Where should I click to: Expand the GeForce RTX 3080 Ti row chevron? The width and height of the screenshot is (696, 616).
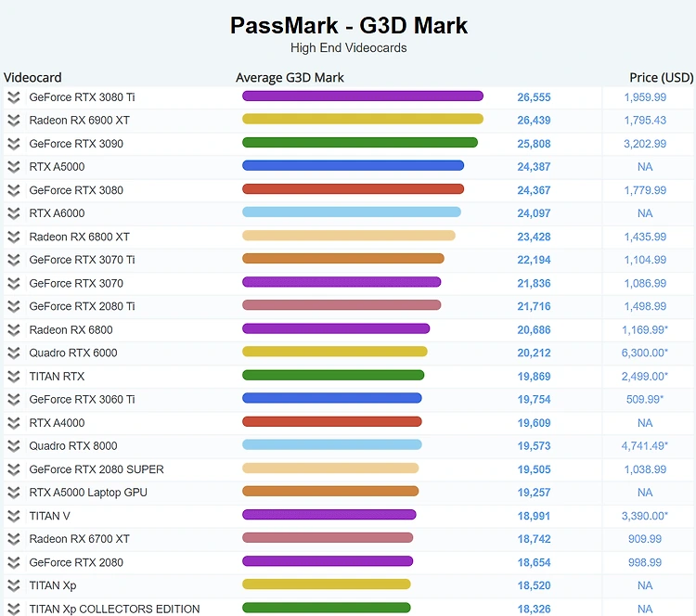tap(14, 97)
